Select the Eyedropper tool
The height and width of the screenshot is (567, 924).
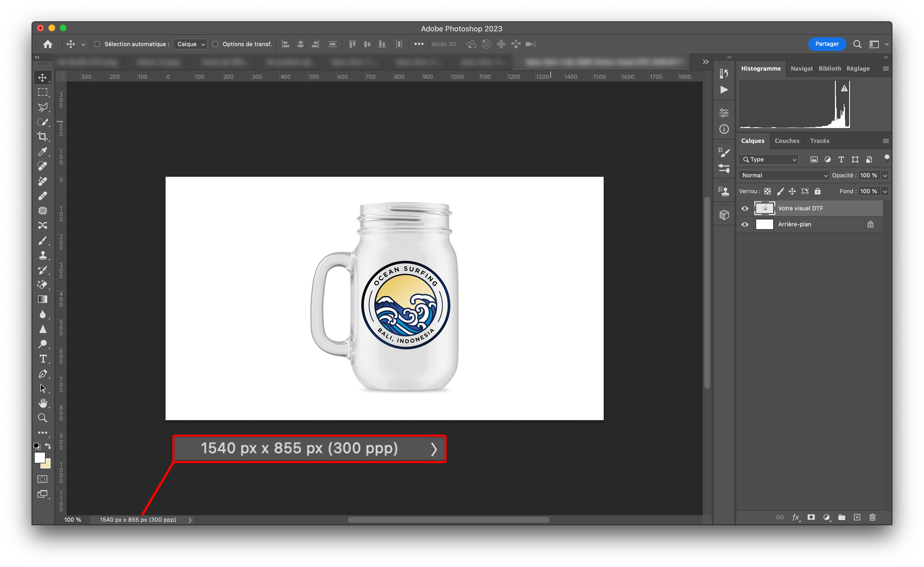pyautogui.click(x=42, y=152)
